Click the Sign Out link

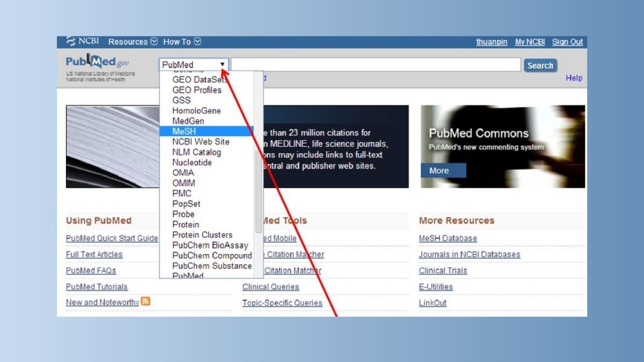(x=567, y=42)
